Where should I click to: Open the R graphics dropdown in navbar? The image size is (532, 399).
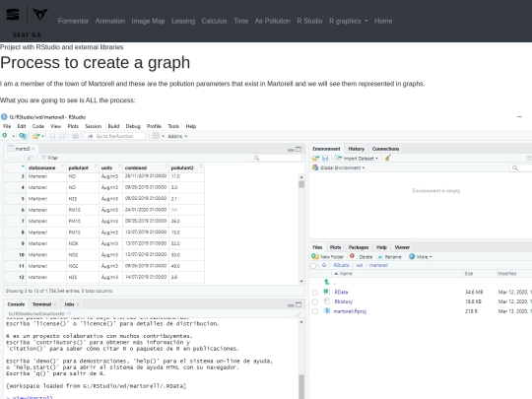click(348, 21)
